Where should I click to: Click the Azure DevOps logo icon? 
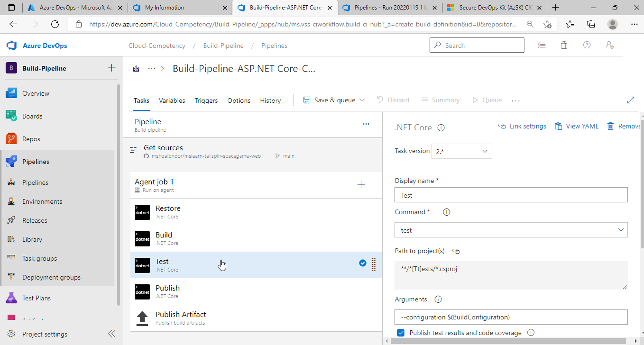coord(12,45)
